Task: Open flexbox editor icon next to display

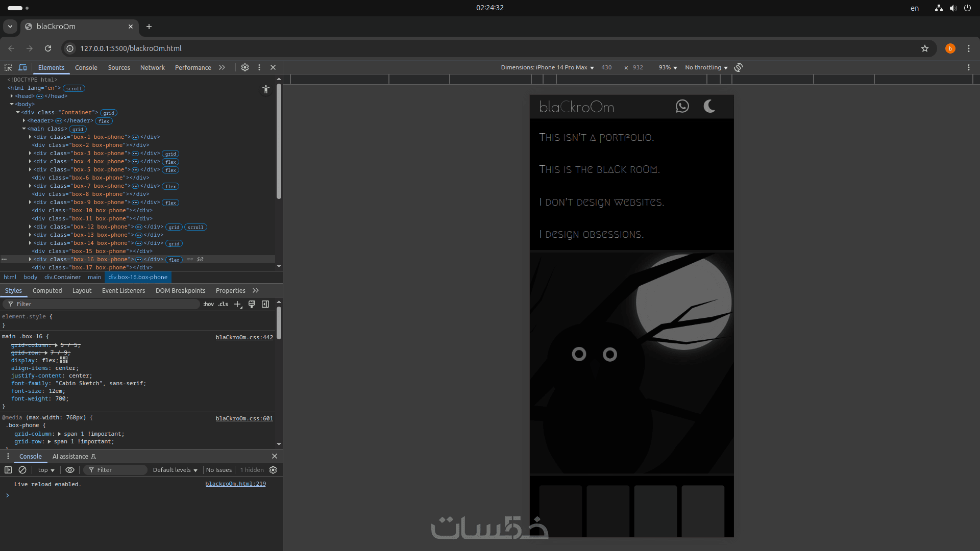Action: 64,360
